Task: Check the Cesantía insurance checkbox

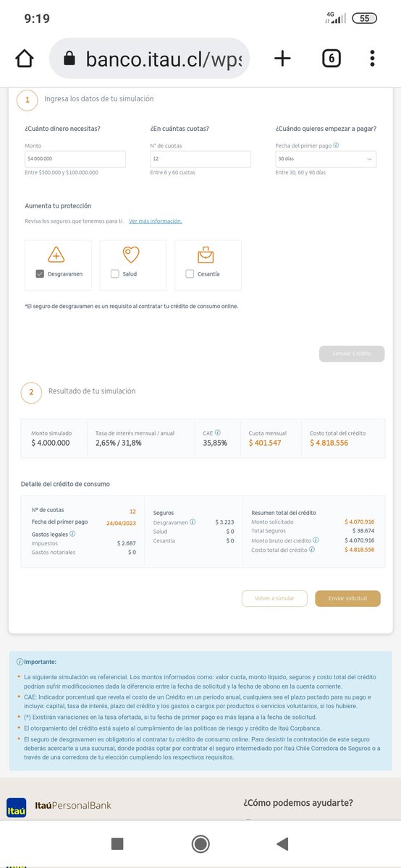Action: click(190, 274)
